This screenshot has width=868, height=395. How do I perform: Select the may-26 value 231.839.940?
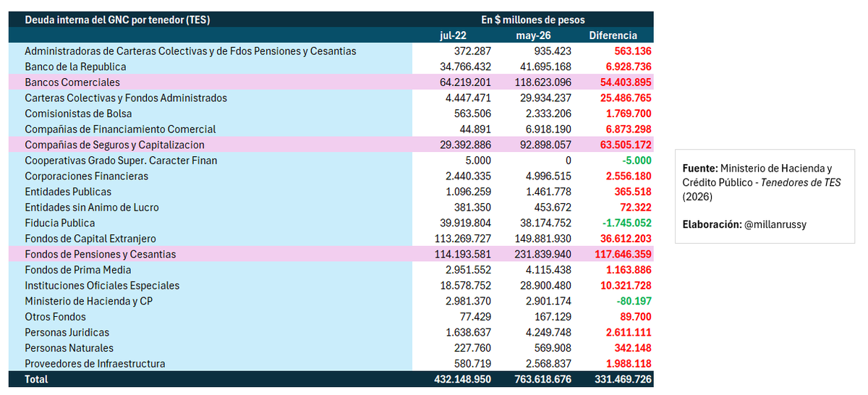click(542, 255)
